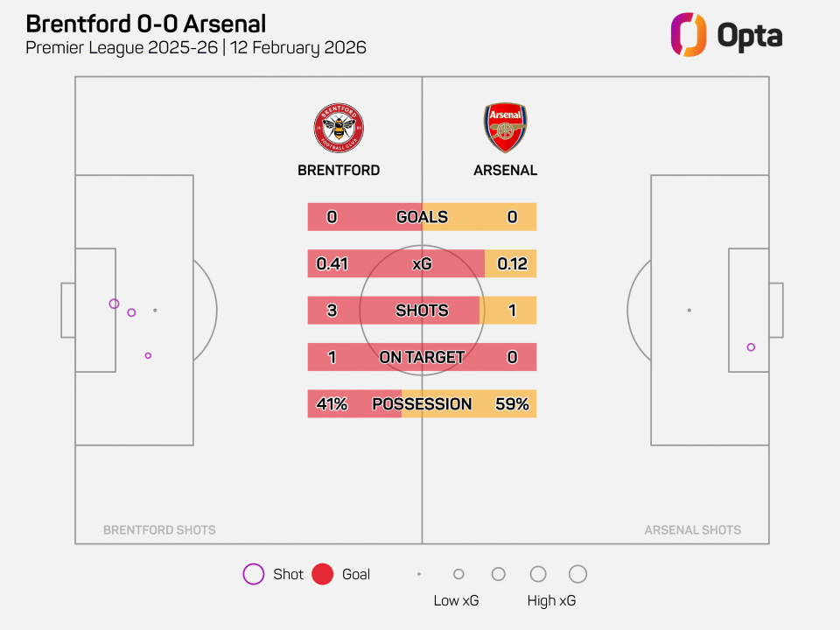This screenshot has height=630, width=840.
Task: Click the smallest Low xG legend dot
Action: (x=419, y=574)
